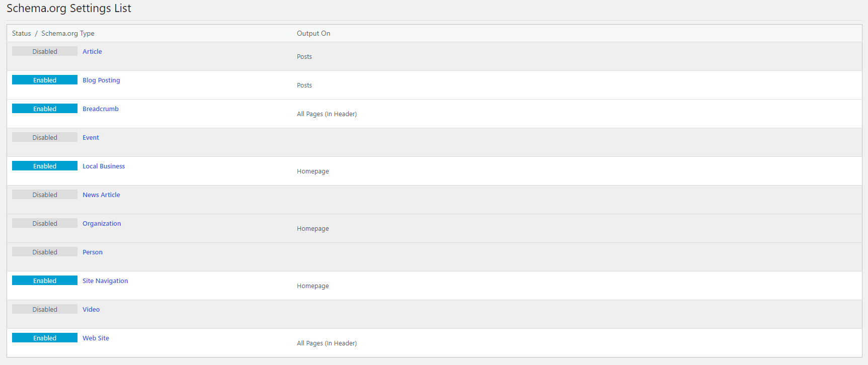Screen dimensions: 868x365
Task: Enable the Article schema type
Action: tap(44, 51)
